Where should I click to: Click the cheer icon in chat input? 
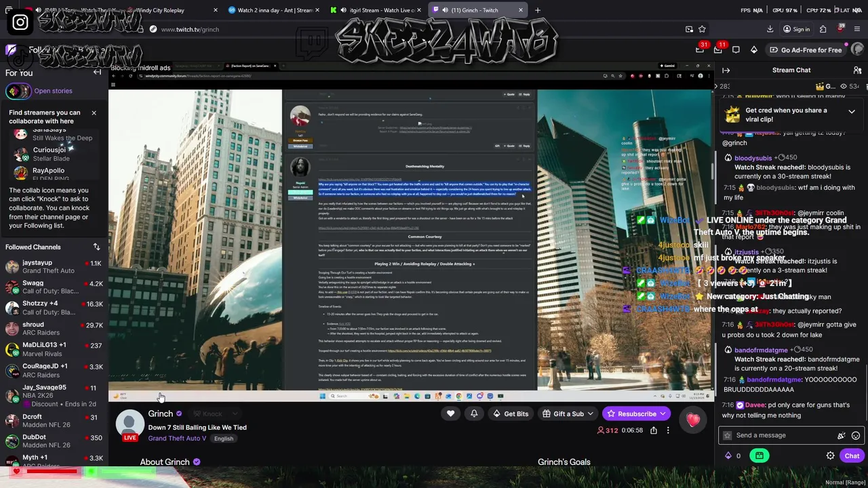click(x=842, y=435)
